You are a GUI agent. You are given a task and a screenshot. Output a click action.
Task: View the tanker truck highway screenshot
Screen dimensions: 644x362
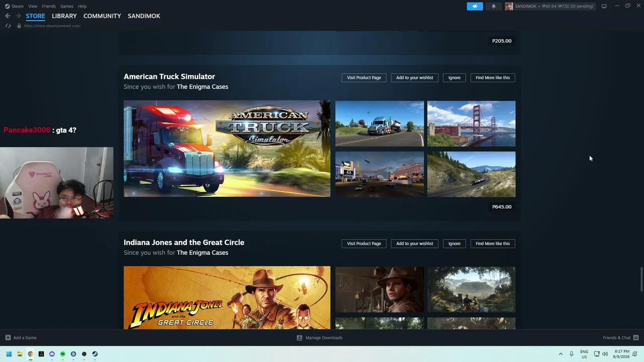[x=379, y=124]
